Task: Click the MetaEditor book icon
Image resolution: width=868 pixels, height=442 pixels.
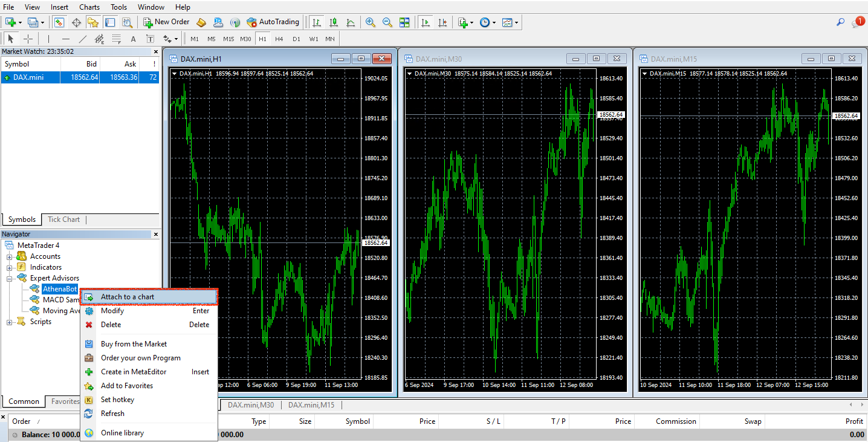Action: click(201, 22)
